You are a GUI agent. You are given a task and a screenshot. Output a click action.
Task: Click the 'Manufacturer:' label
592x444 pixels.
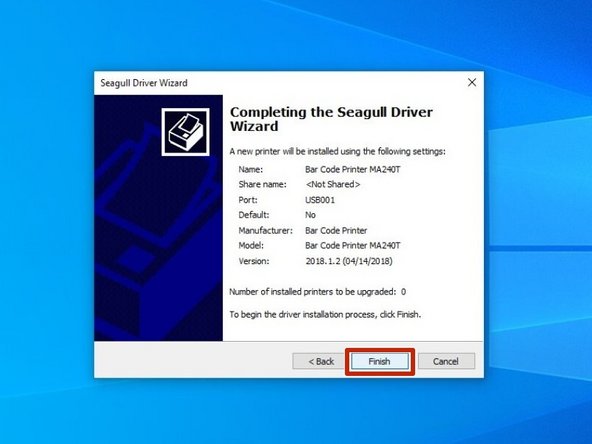click(265, 230)
